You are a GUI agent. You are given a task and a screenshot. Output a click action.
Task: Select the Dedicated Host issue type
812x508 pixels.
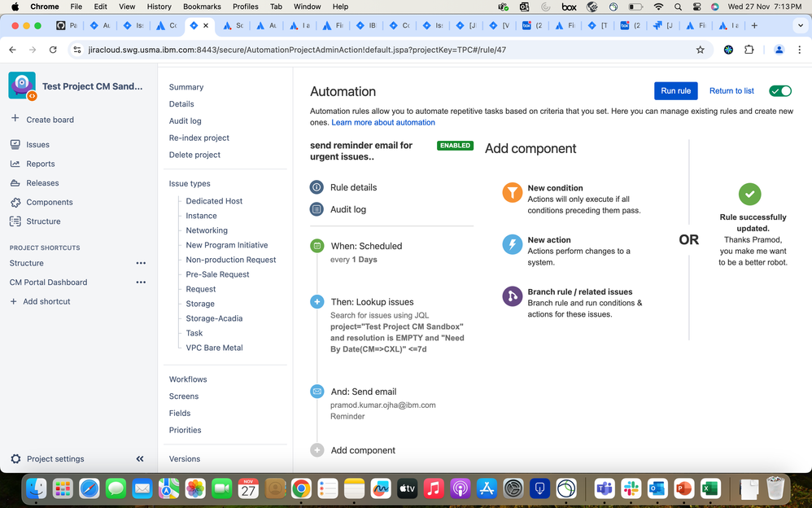point(214,201)
